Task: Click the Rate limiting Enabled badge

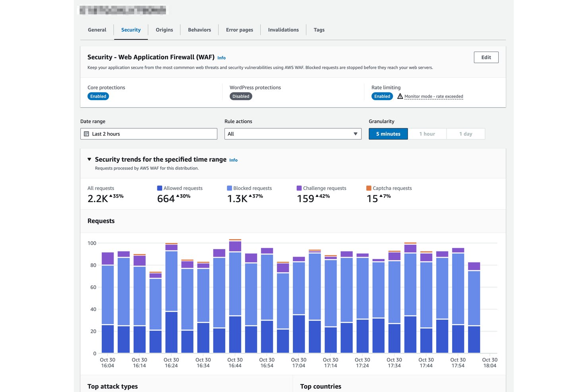Action: 382,97
